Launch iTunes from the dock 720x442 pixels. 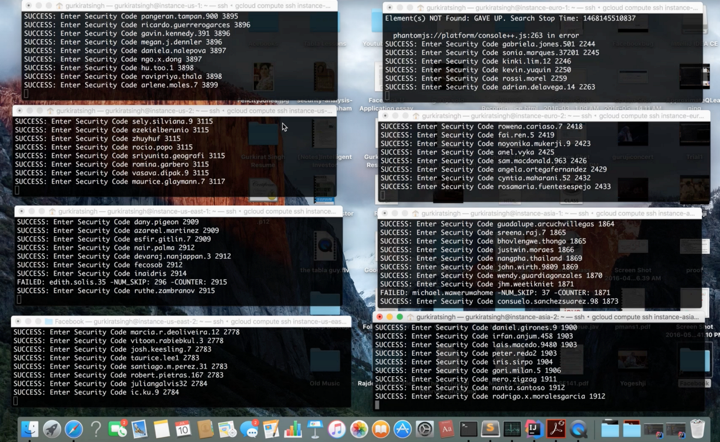click(x=337, y=429)
